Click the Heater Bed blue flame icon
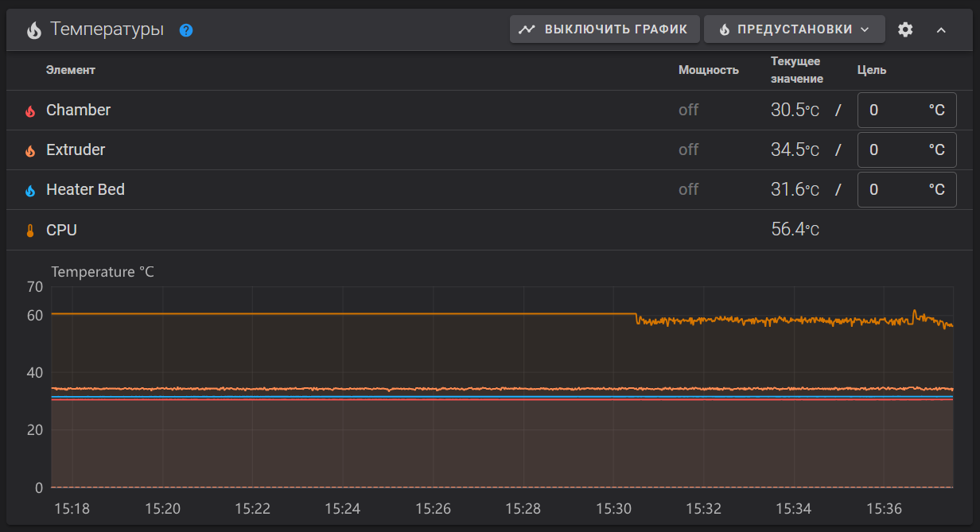980x532 pixels. pos(30,191)
